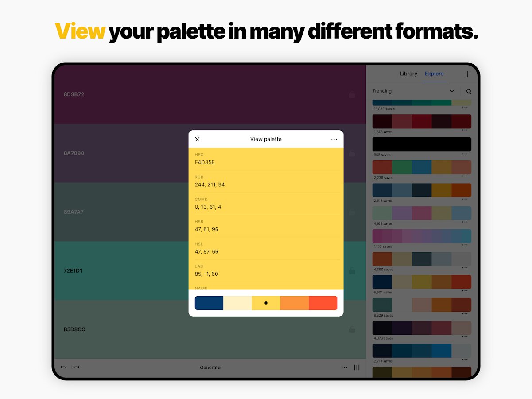532x399 pixels.
Task: Open bottom toolbar more options menu
Action: tap(344, 367)
